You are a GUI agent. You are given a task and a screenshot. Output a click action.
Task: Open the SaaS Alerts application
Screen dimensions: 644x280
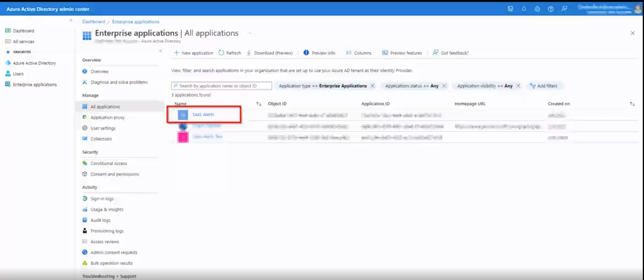pos(203,115)
